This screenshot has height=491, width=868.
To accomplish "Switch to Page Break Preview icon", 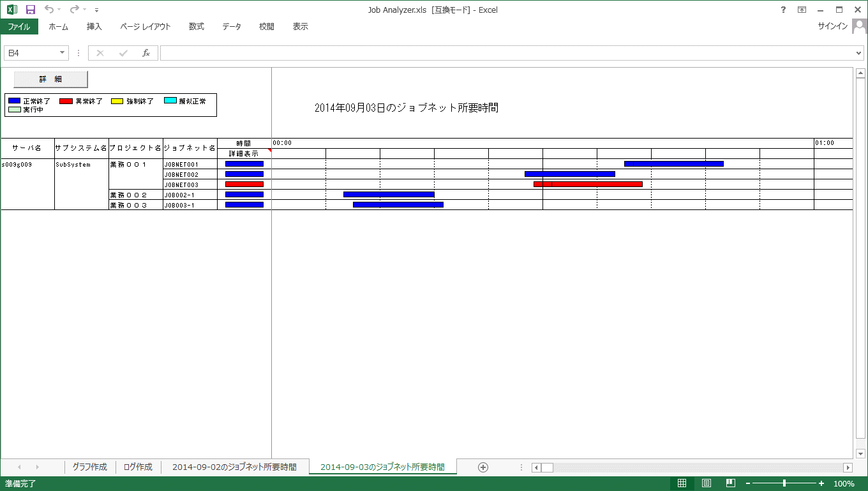I will [731, 483].
